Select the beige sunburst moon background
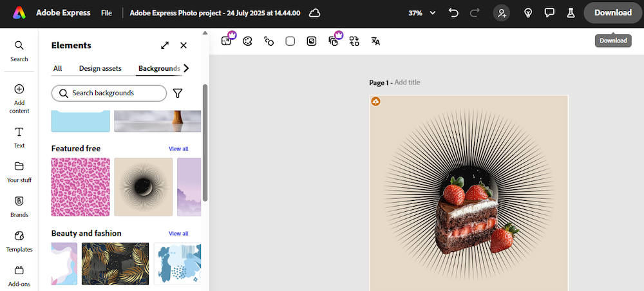 (x=144, y=187)
